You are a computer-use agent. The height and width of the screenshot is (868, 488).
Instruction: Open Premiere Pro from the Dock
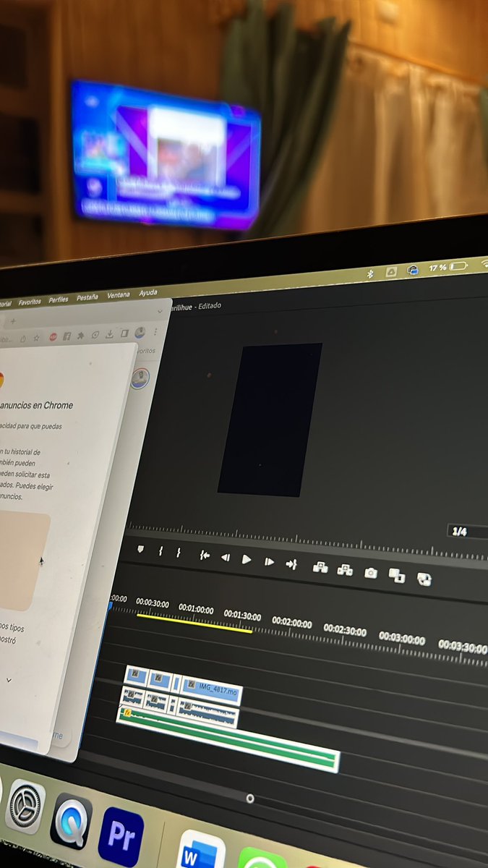point(121,837)
